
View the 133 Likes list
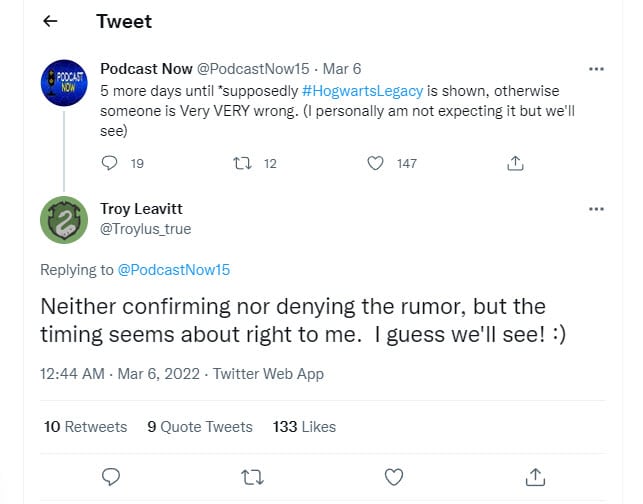(304, 427)
